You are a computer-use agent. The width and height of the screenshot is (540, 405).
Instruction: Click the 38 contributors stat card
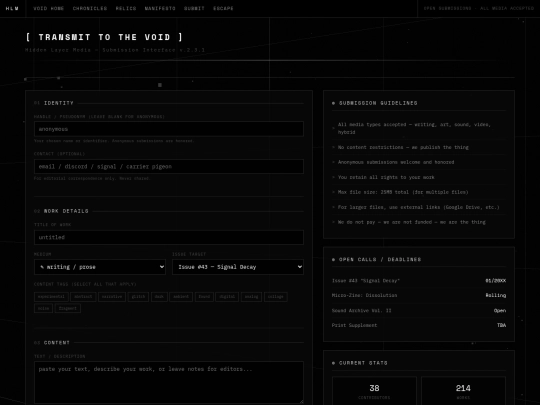[x=374, y=391]
